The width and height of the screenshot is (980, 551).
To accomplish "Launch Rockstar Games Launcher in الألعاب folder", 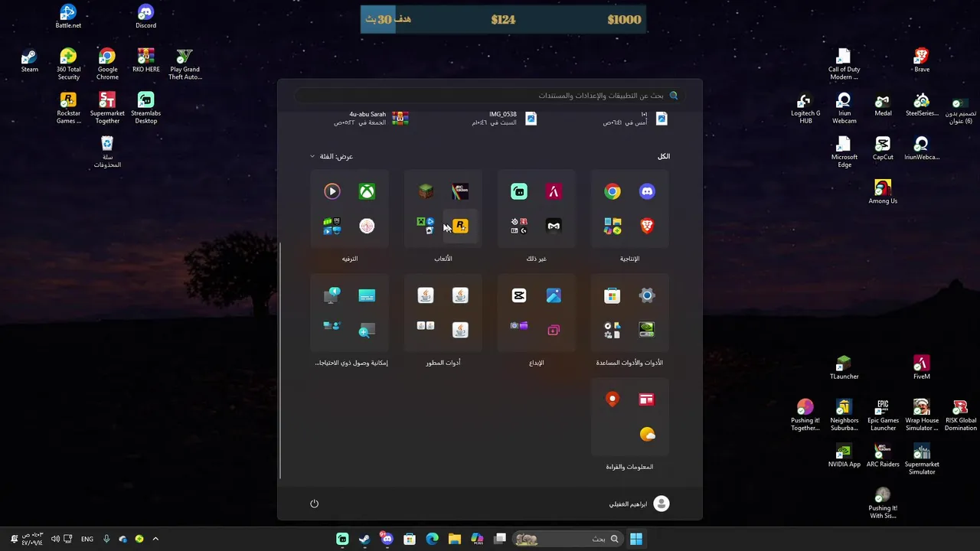I will click(x=460, y=226).
